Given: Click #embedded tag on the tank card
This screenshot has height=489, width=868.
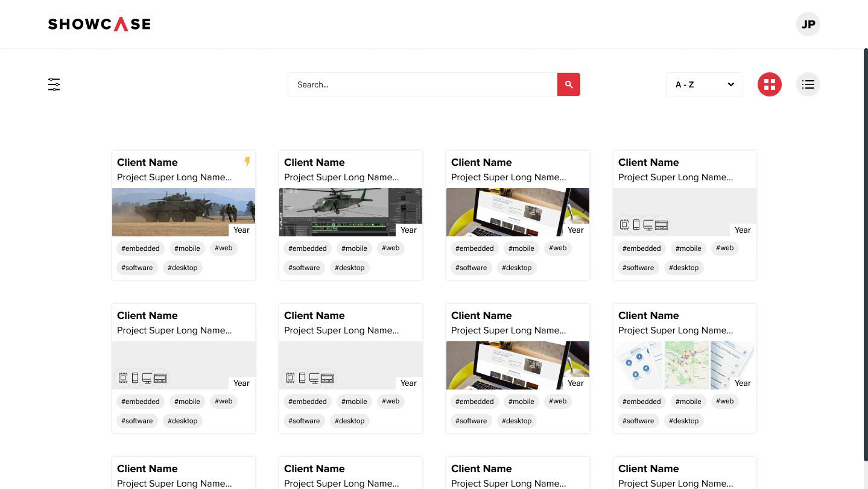Looking at the screenshot, I should tap(141, 248).
